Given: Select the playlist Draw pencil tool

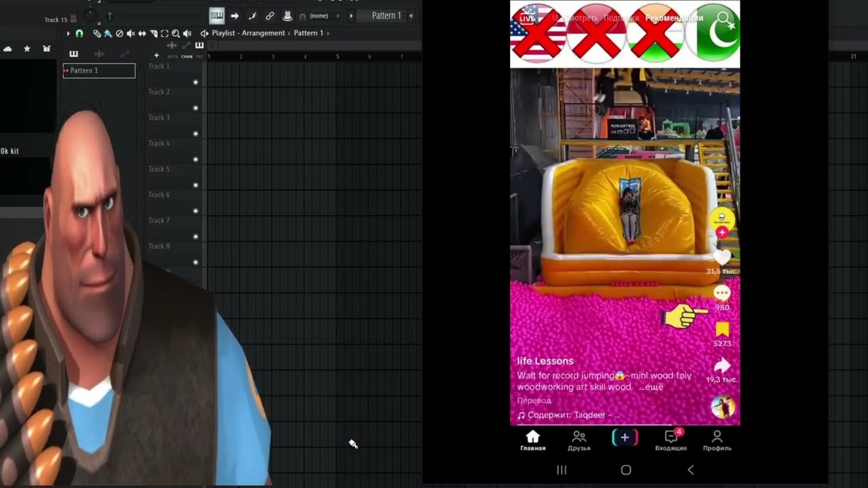Looking at the screenshot, I should click(x=97, y=33).
